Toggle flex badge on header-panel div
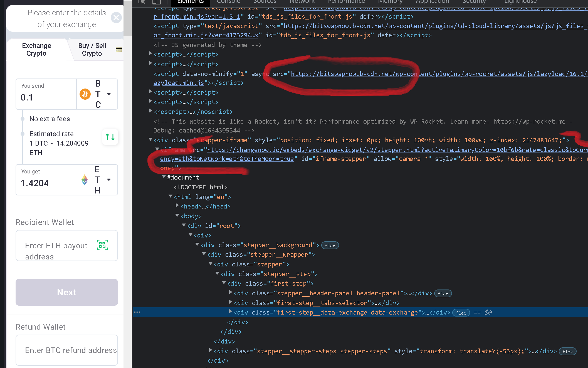588x368 pixels. pyautogui.click(x=443, y=294)
